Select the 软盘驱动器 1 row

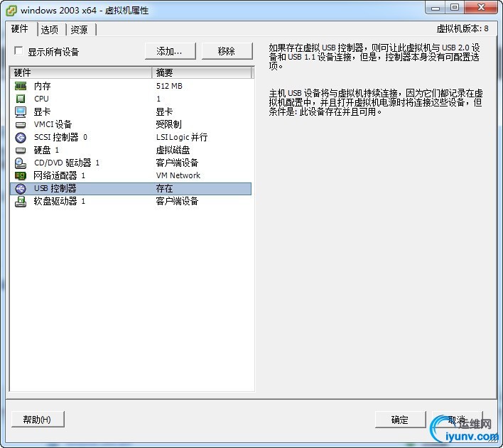(131, 202)
